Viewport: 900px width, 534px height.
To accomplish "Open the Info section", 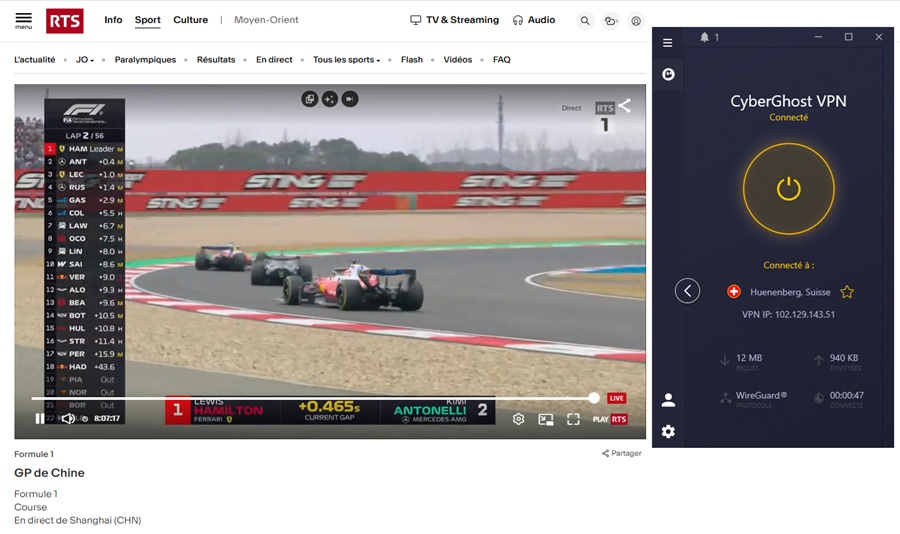I will click(113, 20).
